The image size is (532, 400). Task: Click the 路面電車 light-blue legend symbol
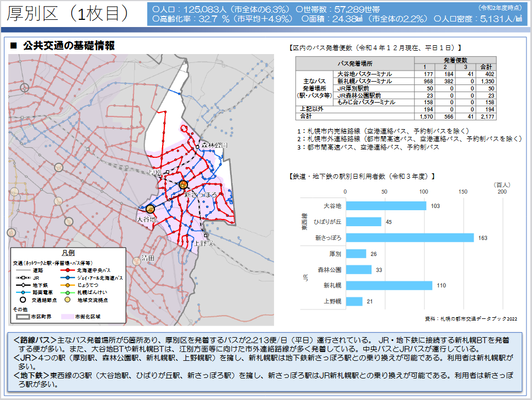pos(23,292)
